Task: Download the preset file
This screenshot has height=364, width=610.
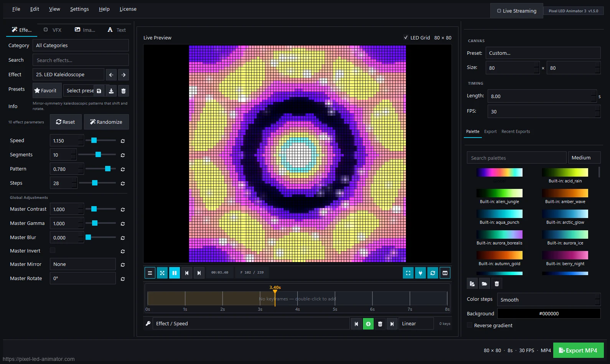Action: tap(111, 91)
